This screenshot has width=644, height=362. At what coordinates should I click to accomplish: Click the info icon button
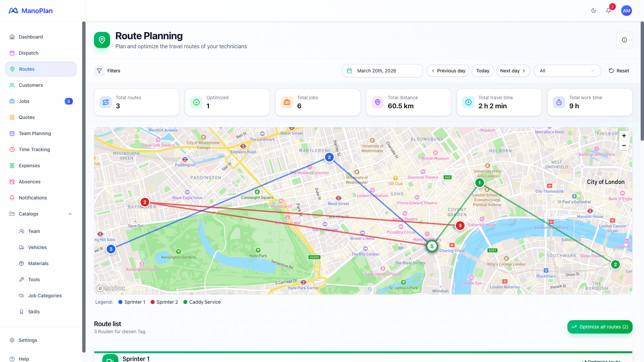(x=624, y=40)
